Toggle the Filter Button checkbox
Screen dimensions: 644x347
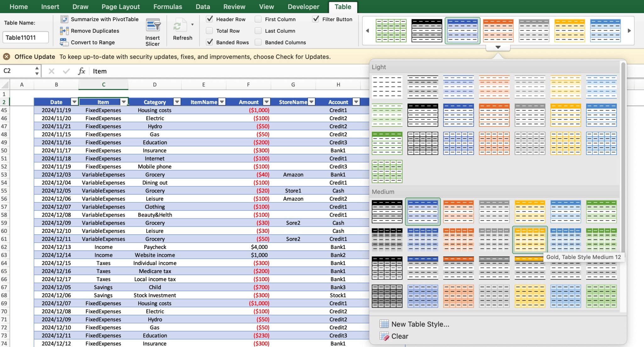316,19
